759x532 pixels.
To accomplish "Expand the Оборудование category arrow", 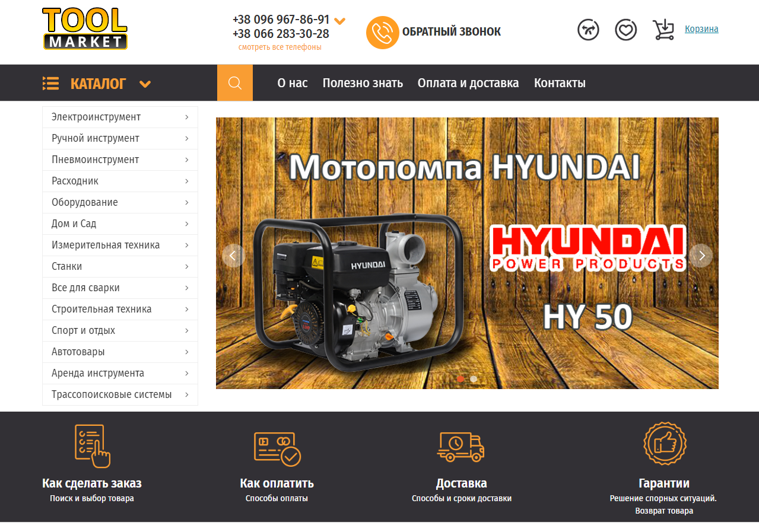I will pos(186,202).
